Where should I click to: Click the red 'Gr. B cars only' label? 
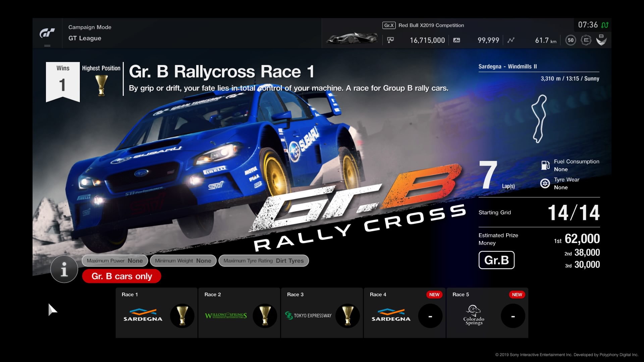click(x=122, y=276)
